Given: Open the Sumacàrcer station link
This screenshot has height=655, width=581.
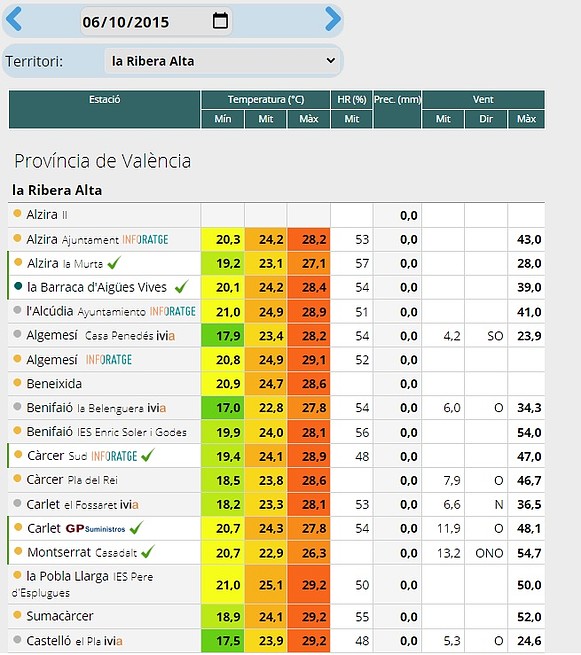Looking at the screenshot, I should click(60, 616).
